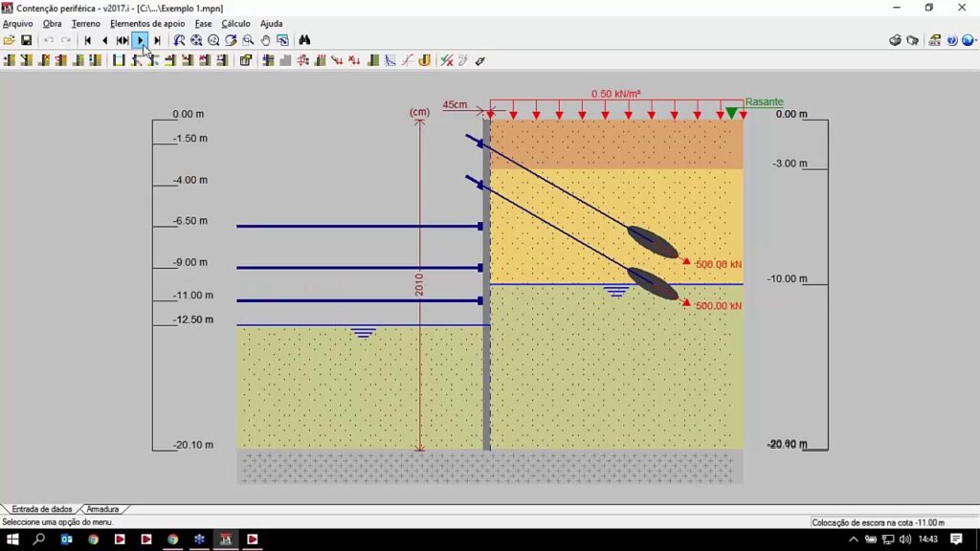Image resolution: width=980 pixels, height=551 pixels.
Task: Click the save floppy disk icon
Action: (26, 40)
